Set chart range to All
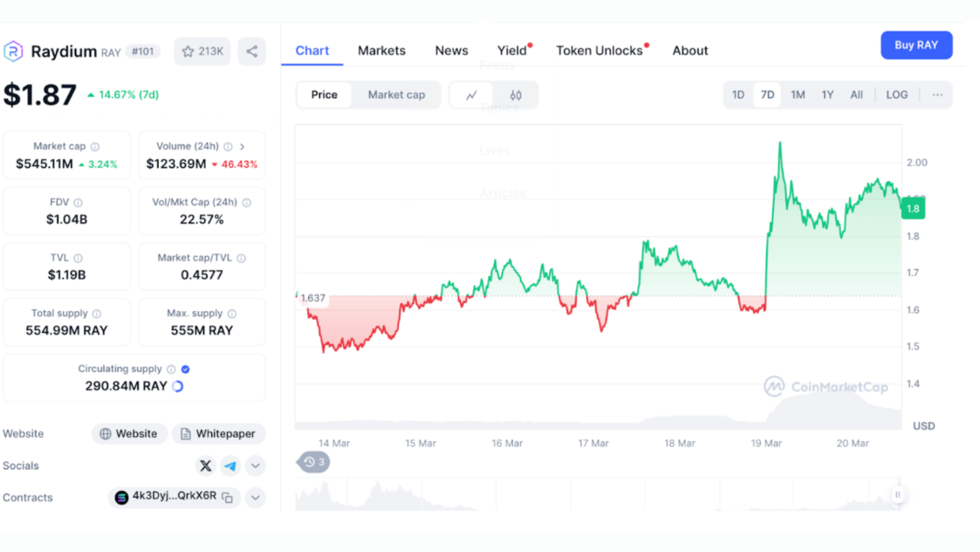The width and height of the screenshot is (980, 552). coord(857,95)
